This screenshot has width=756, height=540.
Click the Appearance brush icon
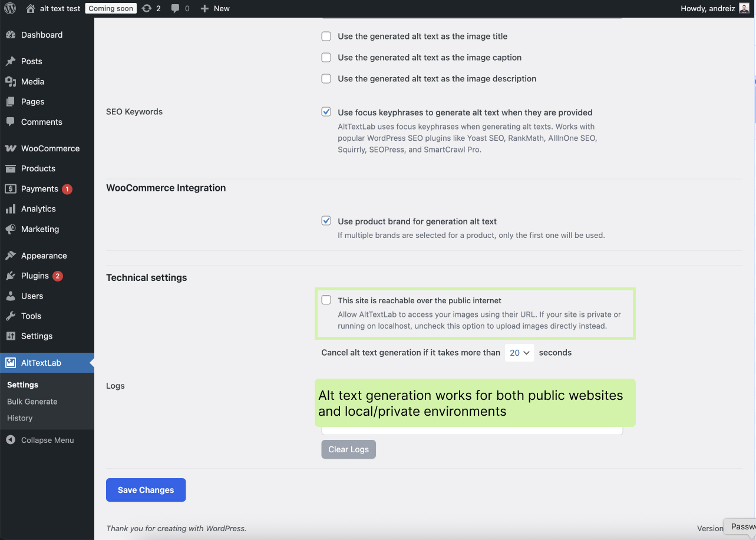click(x=11, y=256)
